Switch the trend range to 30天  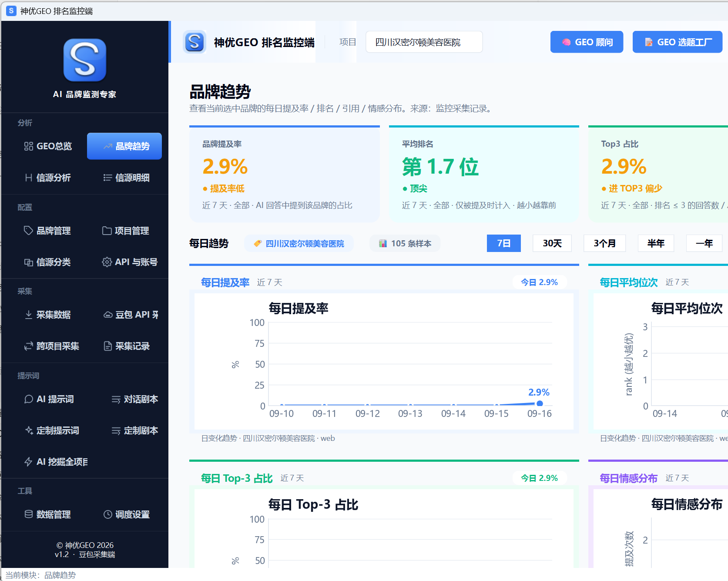click(x=552, y=243)
